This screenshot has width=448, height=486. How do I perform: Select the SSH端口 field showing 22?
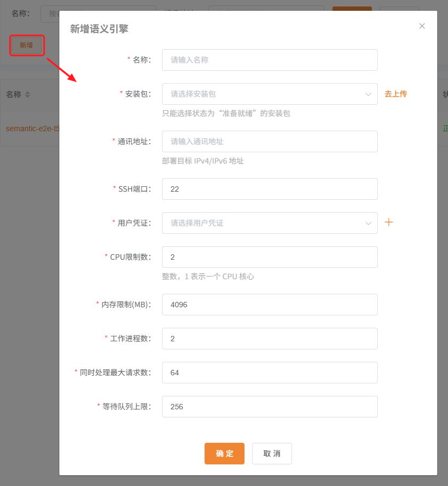click(x=269, y=189)
